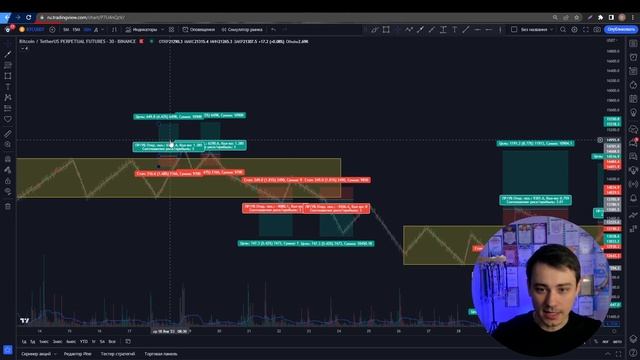Open the candlestick chart type selector
Screen dimensions: 640x360
pos(114,29)
